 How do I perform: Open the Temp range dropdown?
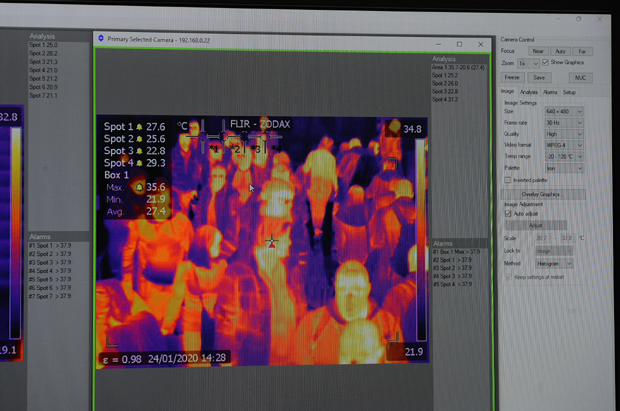tap(564, 157)
